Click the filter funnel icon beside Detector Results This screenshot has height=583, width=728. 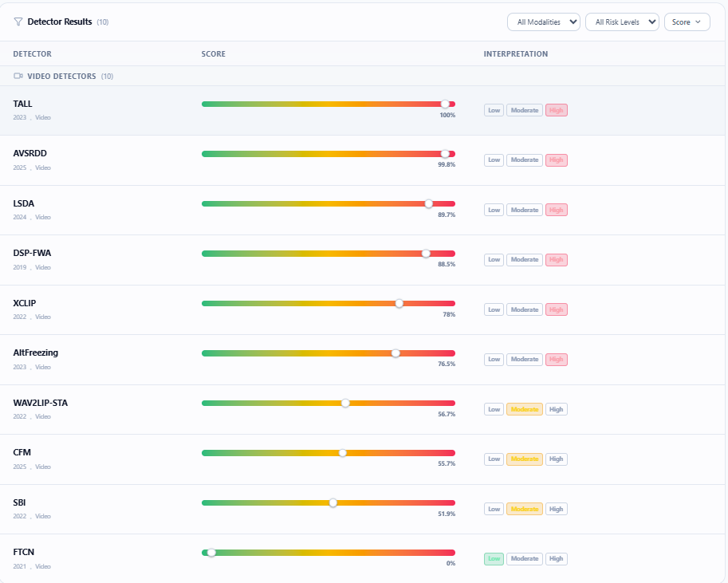pyautogui.click(x=18, y=22)
